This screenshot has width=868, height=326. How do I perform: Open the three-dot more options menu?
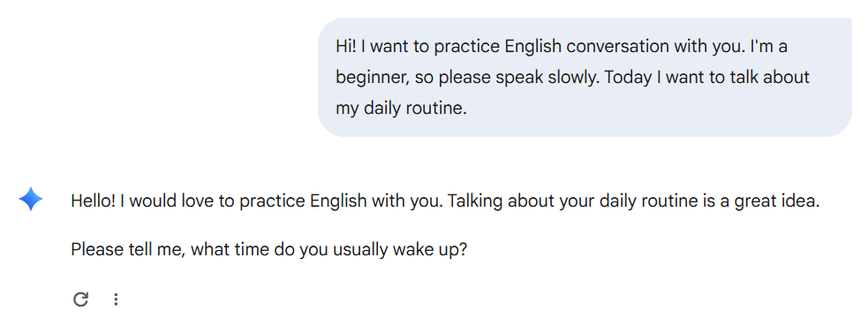pos(116,299)
